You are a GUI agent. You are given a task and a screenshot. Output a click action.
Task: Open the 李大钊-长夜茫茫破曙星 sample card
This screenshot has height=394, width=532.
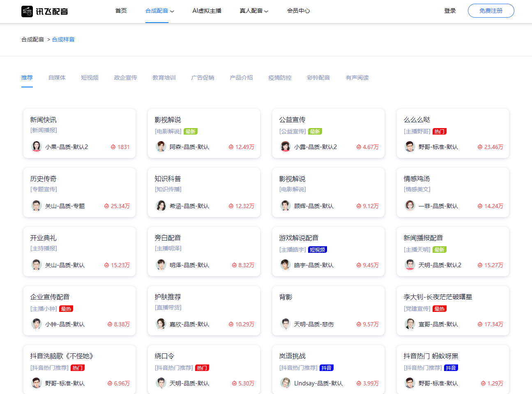pos(452,310)
